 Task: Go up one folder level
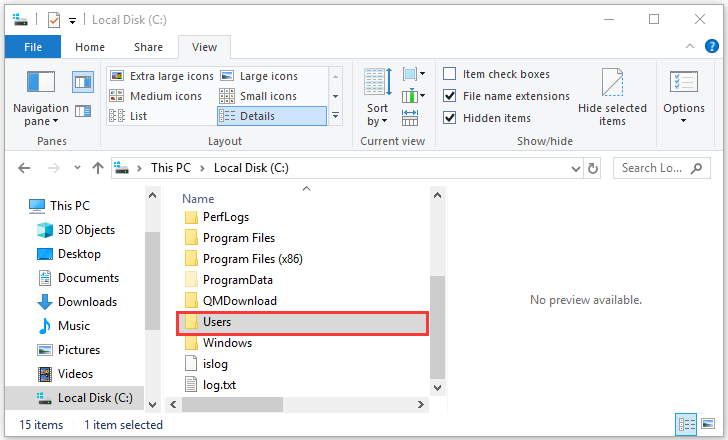pos(98,168)
